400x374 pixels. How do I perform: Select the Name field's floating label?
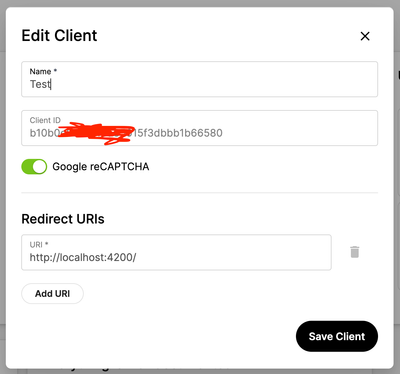click(x=43, y=71)
